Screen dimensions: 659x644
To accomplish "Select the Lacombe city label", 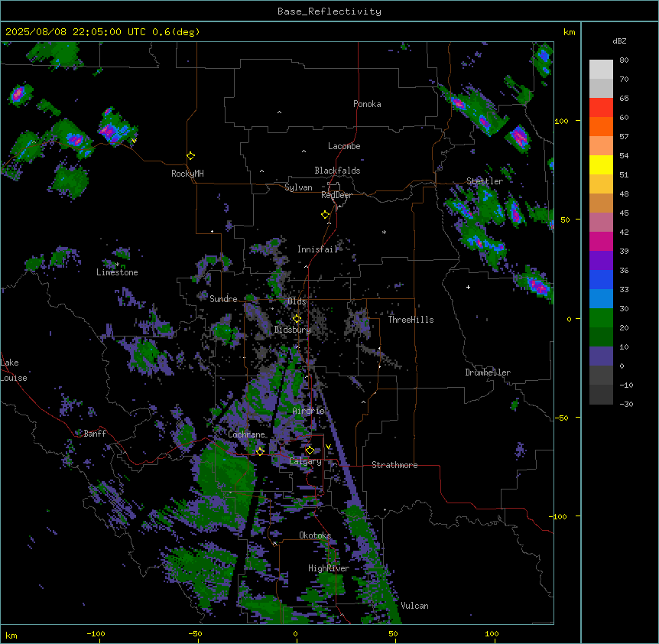I will pos(344,146).
